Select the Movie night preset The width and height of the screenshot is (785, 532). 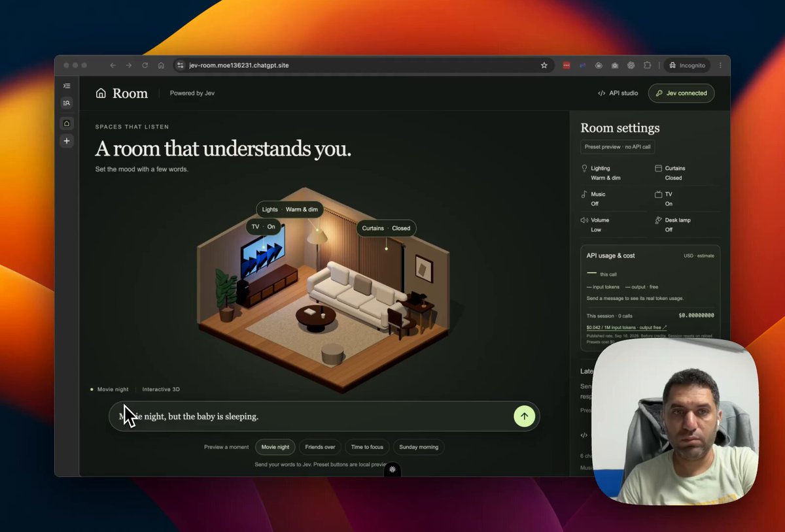pos(275,447)
